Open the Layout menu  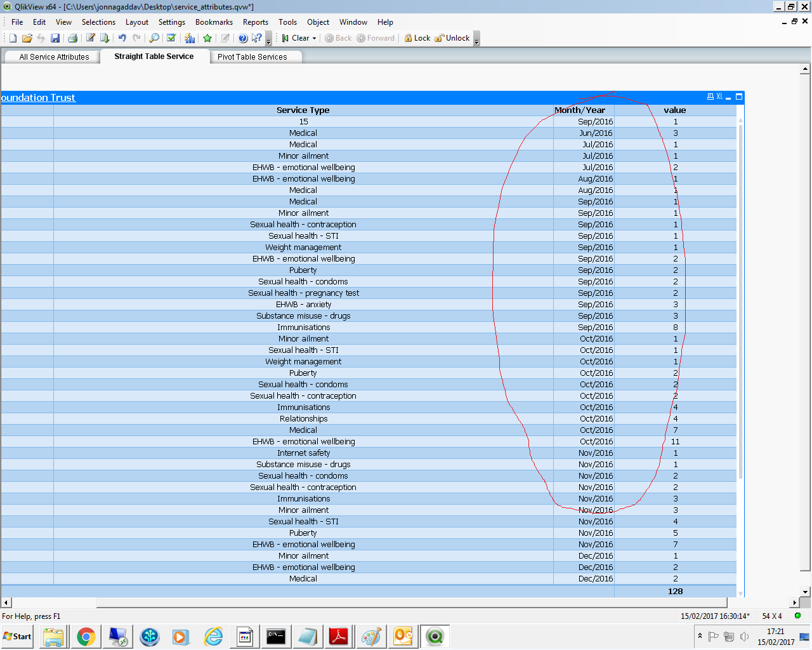click(x=136, y=22)
